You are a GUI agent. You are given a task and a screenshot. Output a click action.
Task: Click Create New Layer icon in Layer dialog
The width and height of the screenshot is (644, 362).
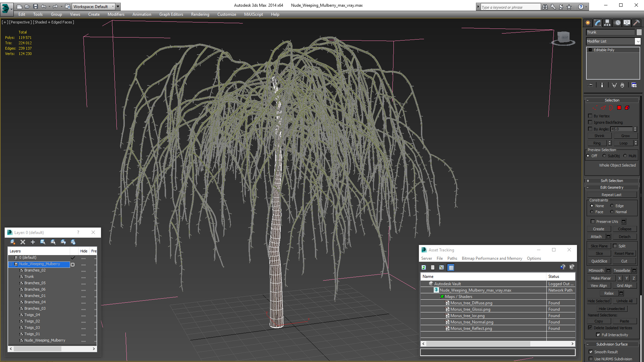13,242
